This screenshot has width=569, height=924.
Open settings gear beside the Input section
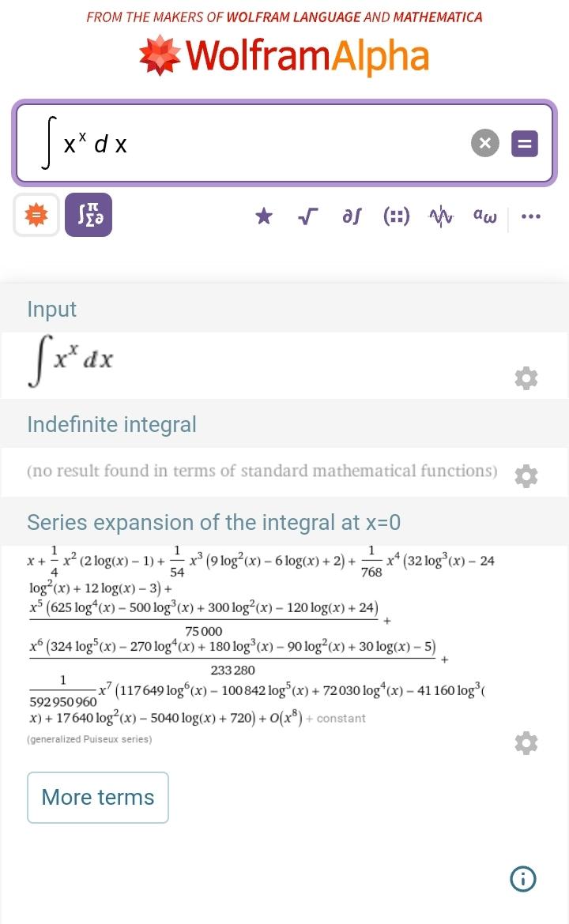point(526,377)
